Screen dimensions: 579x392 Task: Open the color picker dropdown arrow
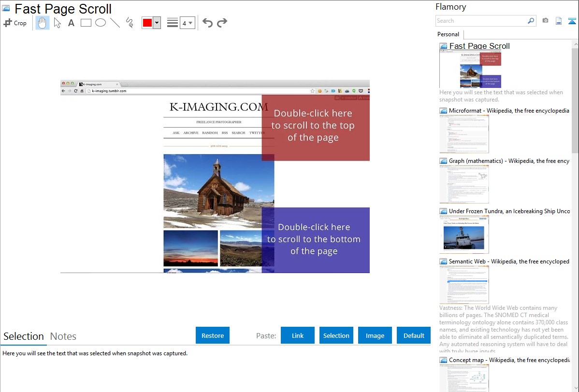[x=157, y=23]
